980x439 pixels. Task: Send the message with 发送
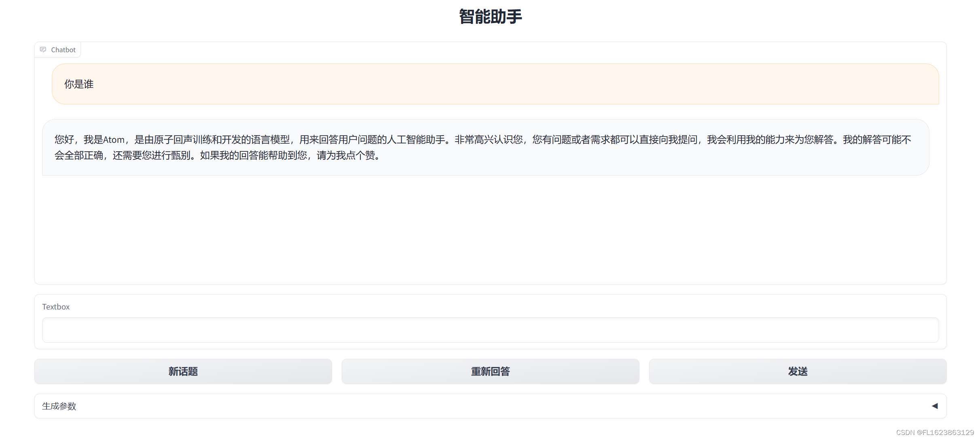point(798,371)
